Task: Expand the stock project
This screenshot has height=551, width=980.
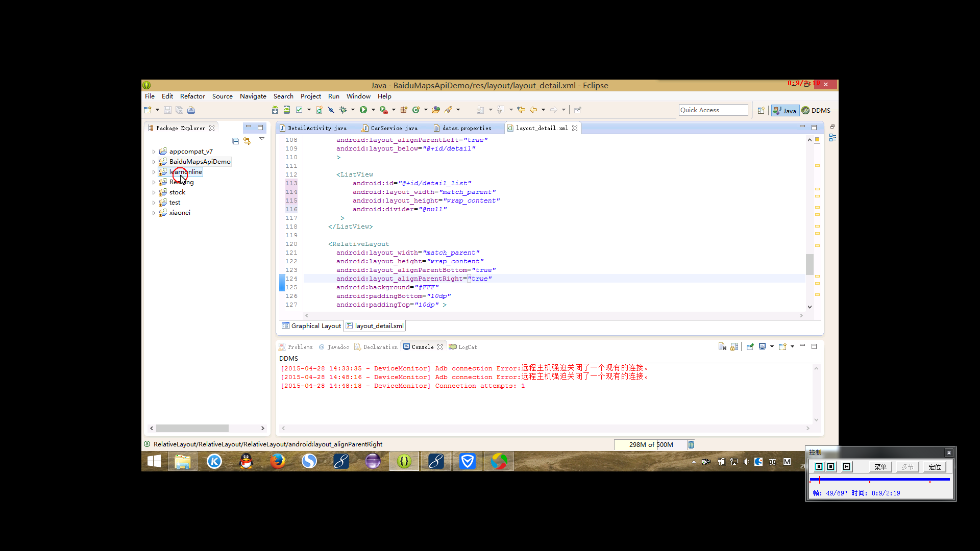Action: [x=154, y=192]
